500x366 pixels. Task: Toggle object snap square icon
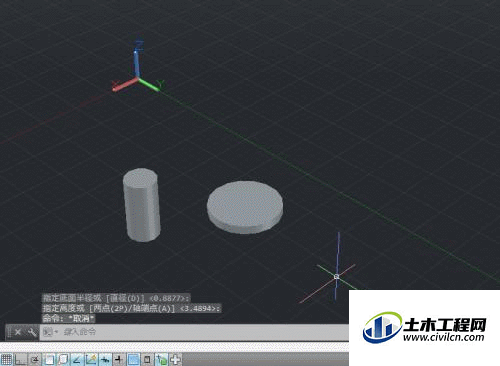point(50,359)
